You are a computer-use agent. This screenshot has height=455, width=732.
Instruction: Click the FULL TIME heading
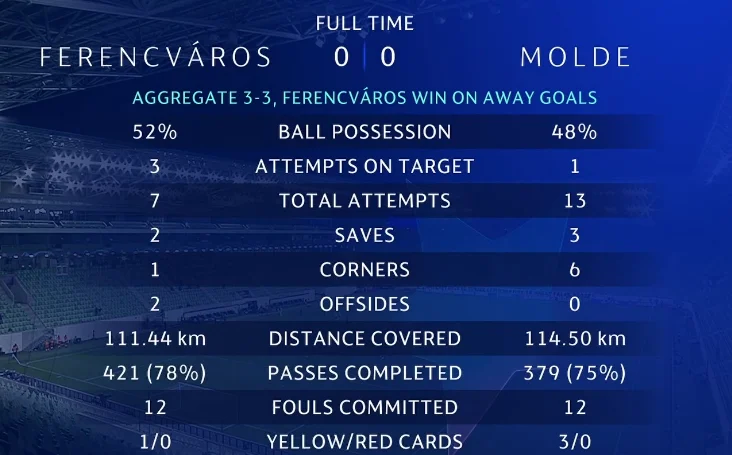click(365, 23)
